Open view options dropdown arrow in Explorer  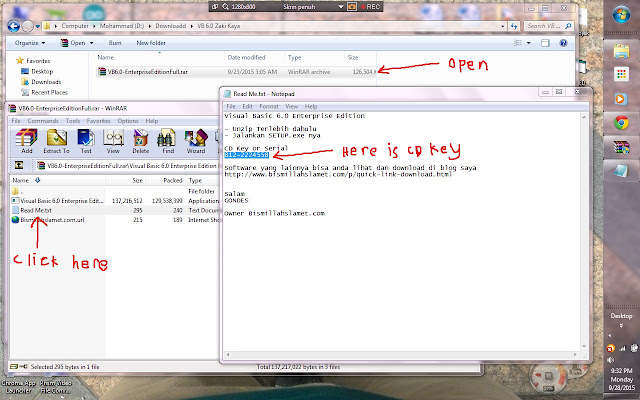[x=529, y=43]
